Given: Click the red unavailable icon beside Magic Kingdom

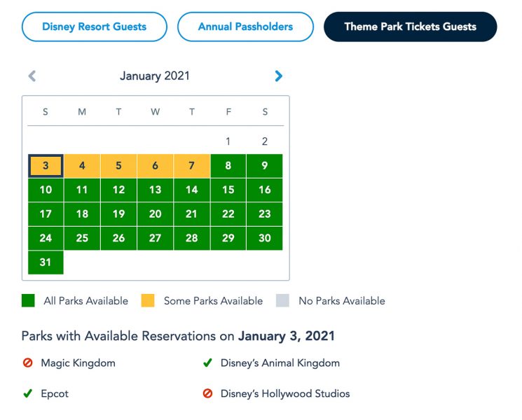Looking at the screenshot, I should pyautogui.click(x=27, y=363).
